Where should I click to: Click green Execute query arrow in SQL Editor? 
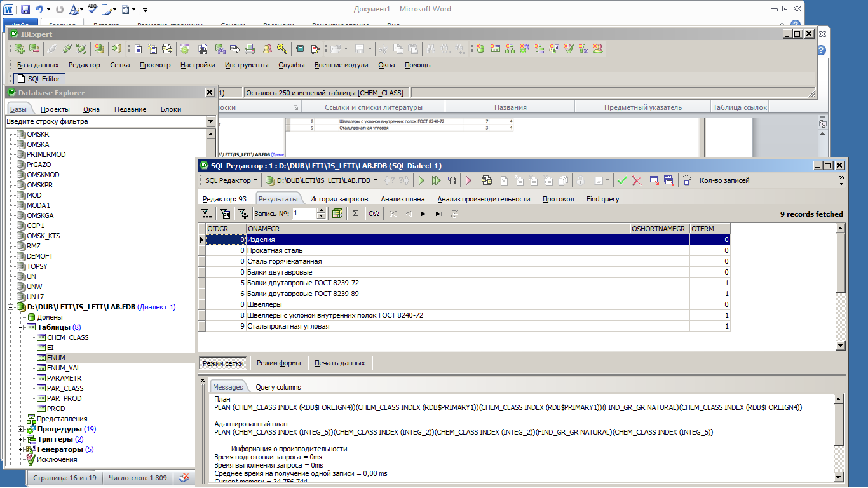pos(421,180)
